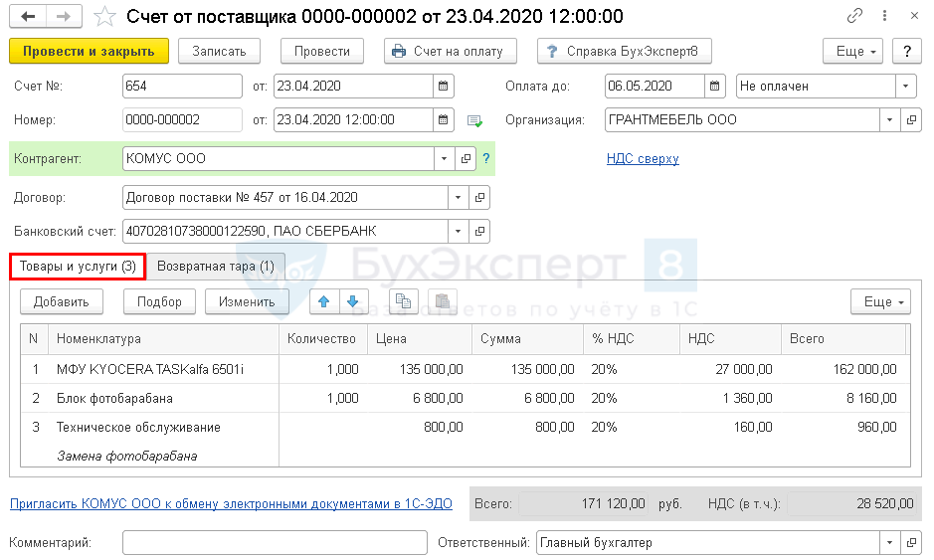The width and height of the screenshot is (934, 560).
Task: Open calendar for payment due date
Action: point(717,86)
